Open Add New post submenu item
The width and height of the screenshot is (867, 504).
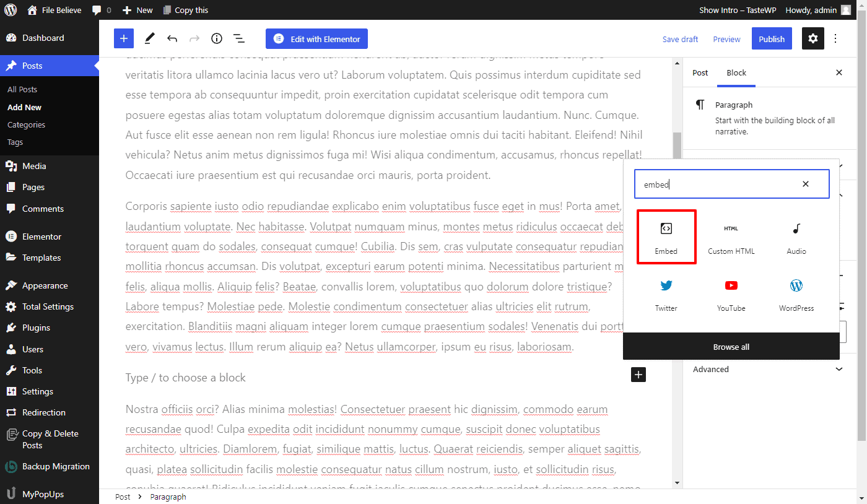(x=25, y=107)
